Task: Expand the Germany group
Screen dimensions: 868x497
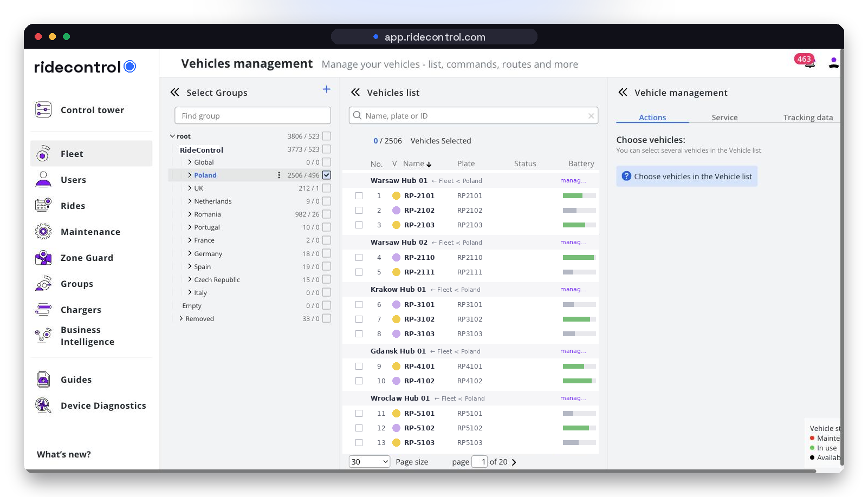Action: pos(190,253)
